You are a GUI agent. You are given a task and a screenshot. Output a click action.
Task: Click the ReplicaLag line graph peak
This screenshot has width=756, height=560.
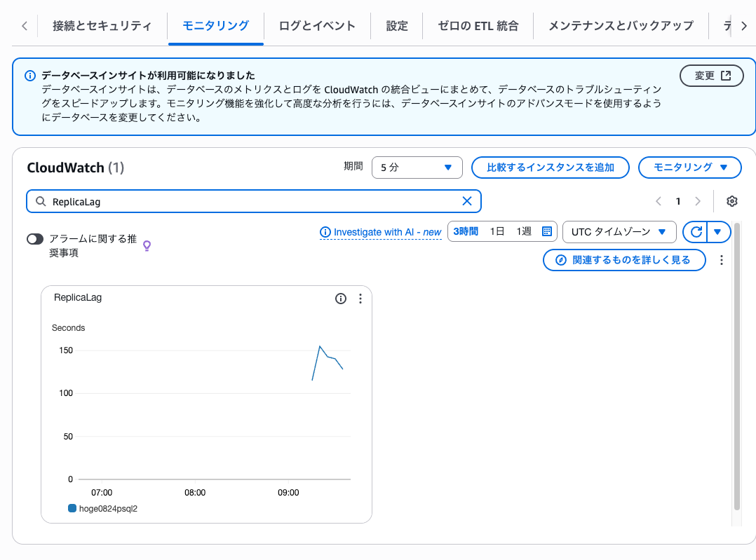tap(320, 346)
